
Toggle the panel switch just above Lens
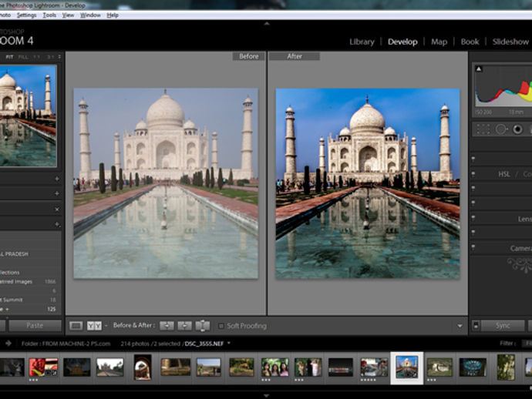pyautogui.click(x=473, y=203)
